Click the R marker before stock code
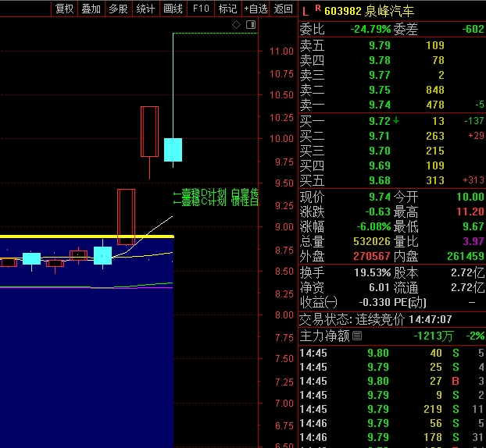 318,9
